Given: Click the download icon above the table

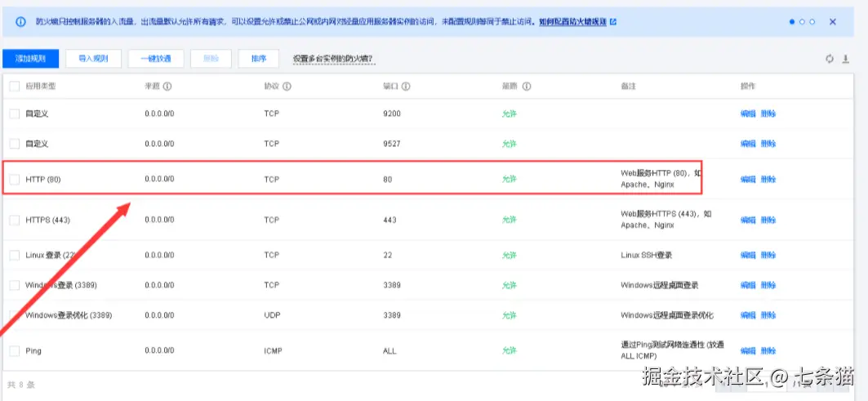Looking at the screenshot, I should (x=846, y=59).
